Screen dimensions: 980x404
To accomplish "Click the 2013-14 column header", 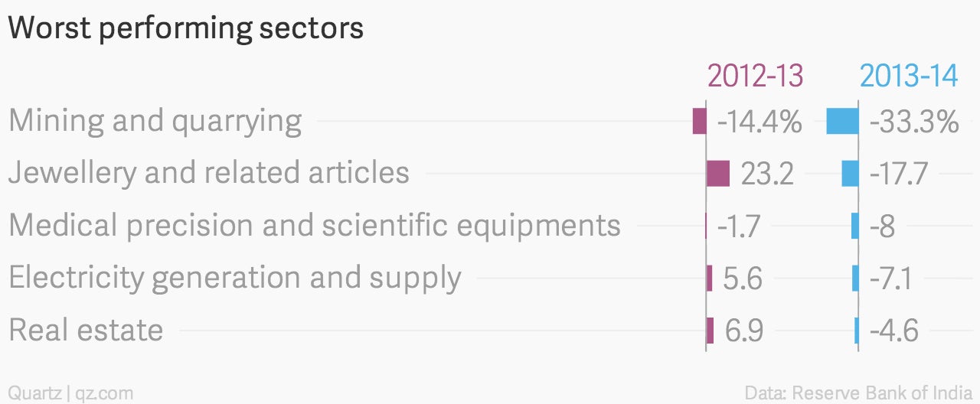I will pyautogui.click(x=909, y=76).
